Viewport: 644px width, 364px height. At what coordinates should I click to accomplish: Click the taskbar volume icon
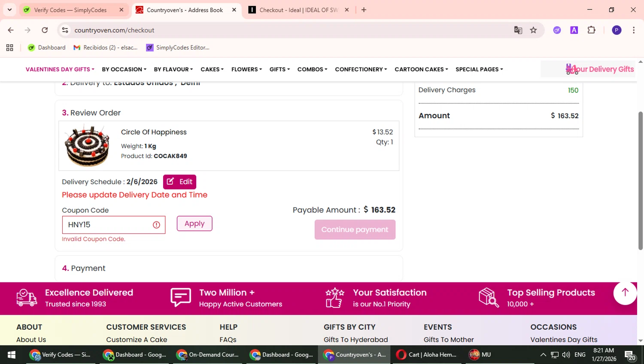tap(566, 355)
